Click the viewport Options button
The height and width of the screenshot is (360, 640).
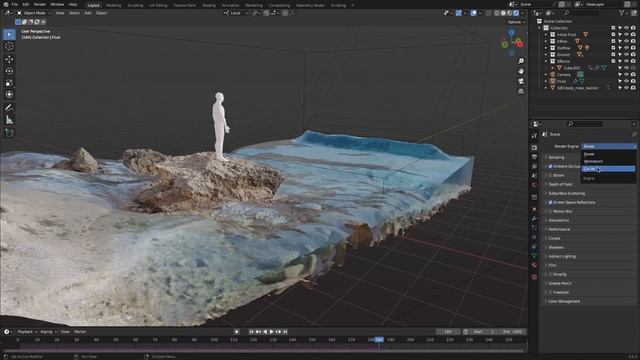coord(516,22)
